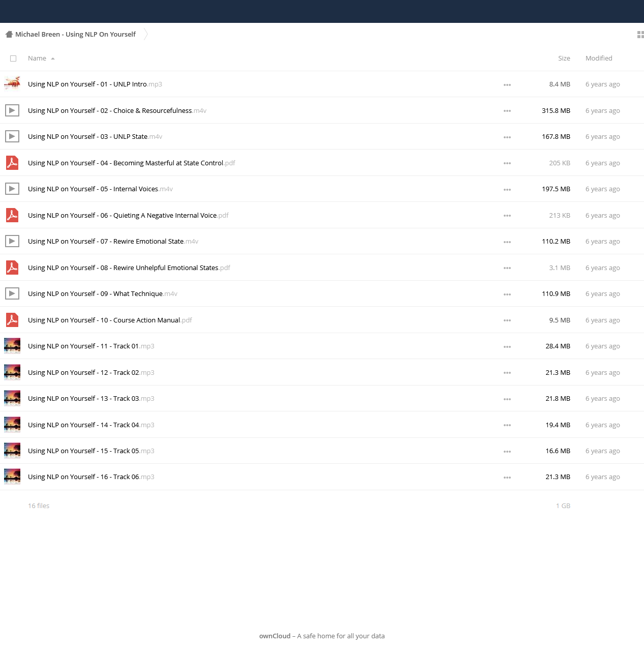This screenshot has width=644, height=651.
Task: Click album thumbnail of 12 - Track 02
Action: coord(12,372)
